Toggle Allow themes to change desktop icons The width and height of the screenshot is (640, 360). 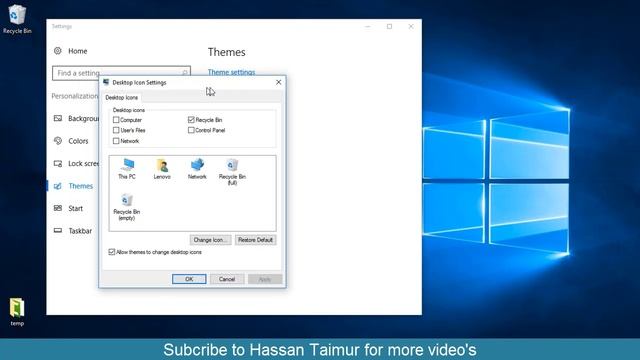point(112,252)
